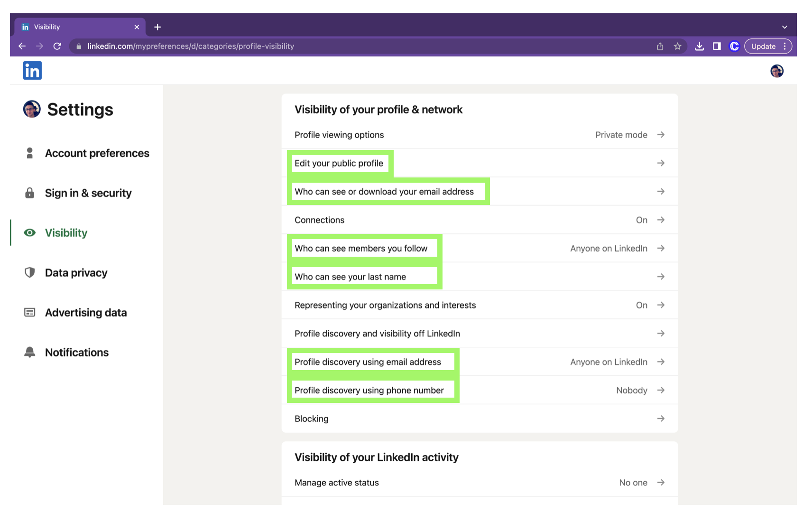Click the blue C extension icon
Screen dimensions: 812x521
(x=734, y=46)
